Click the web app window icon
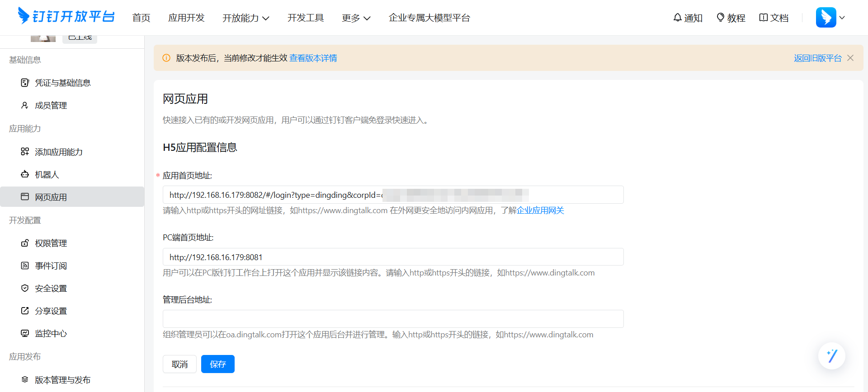Screen dimensions: 868x392 [x=25, y=197]
